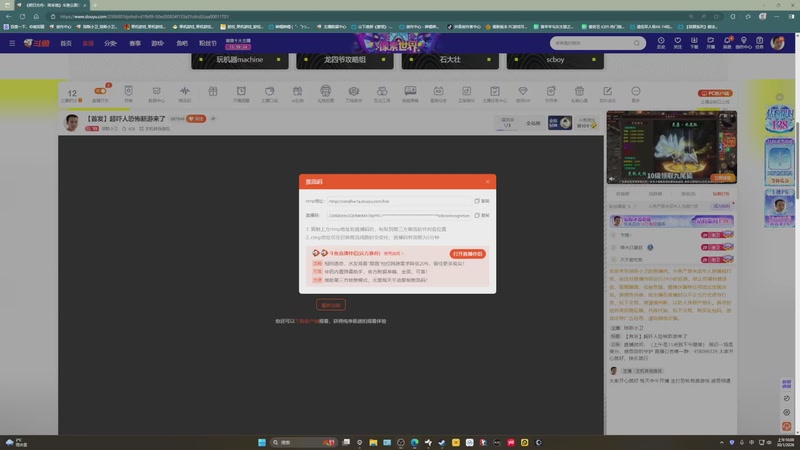The image size is (800, 450).
Task: Click the orange 关注 follow button
Action: pos(196,118)
